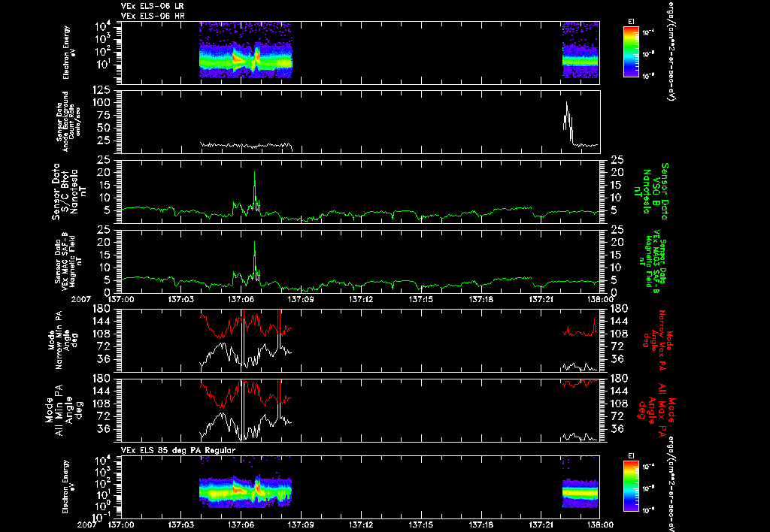Select the 'VEx ELS 85 deg PA Regular' label
The width and height of the screenshot is (770, 532).
[178, 450]
